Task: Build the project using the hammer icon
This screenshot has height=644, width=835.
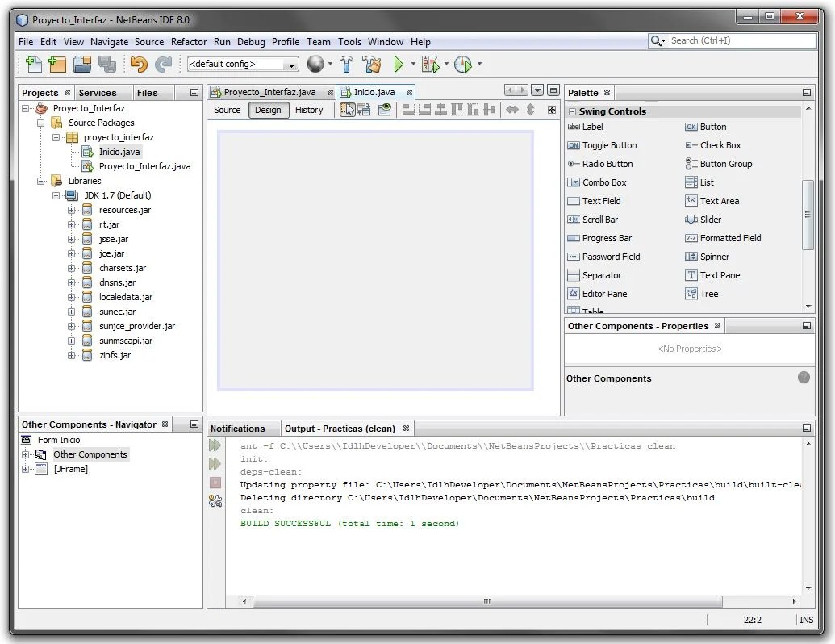Action: tap(346, 64)
